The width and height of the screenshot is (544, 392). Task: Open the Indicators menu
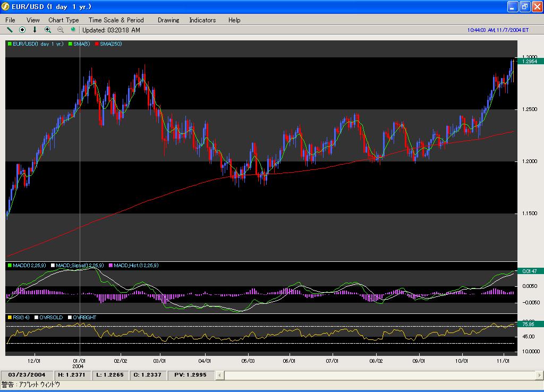[202, 20]
